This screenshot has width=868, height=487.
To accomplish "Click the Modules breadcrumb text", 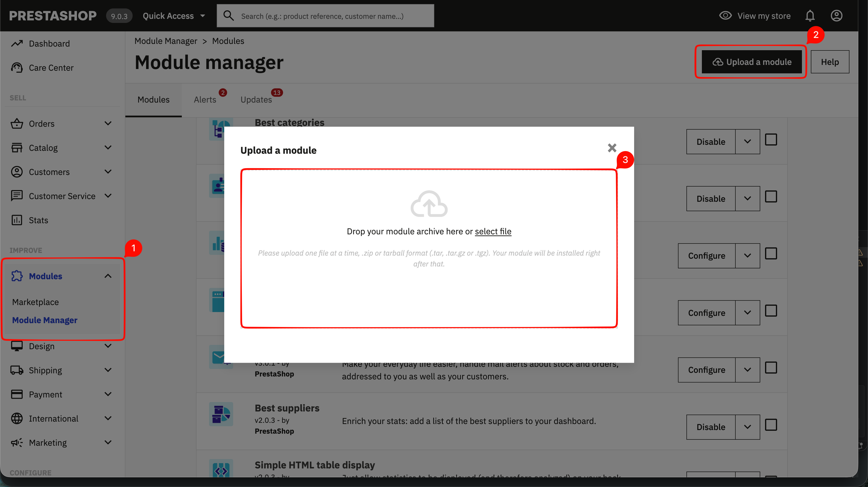I will click(x=228, y=41).
